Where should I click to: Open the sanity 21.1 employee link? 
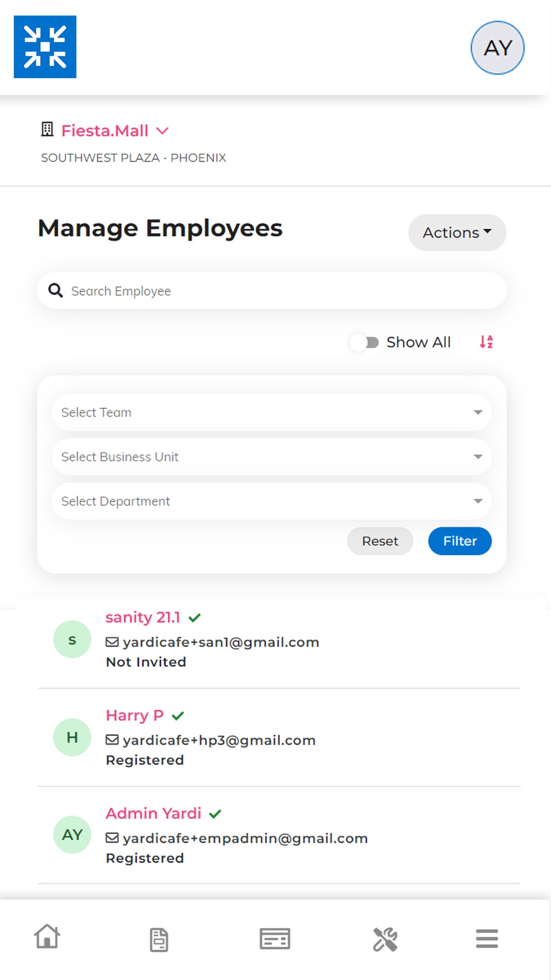pos(143,617)
